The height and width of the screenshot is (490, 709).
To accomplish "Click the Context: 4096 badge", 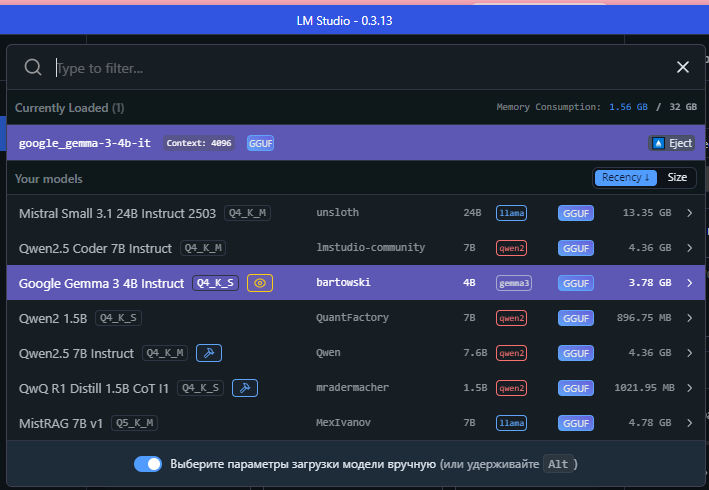I will [199, 143].
